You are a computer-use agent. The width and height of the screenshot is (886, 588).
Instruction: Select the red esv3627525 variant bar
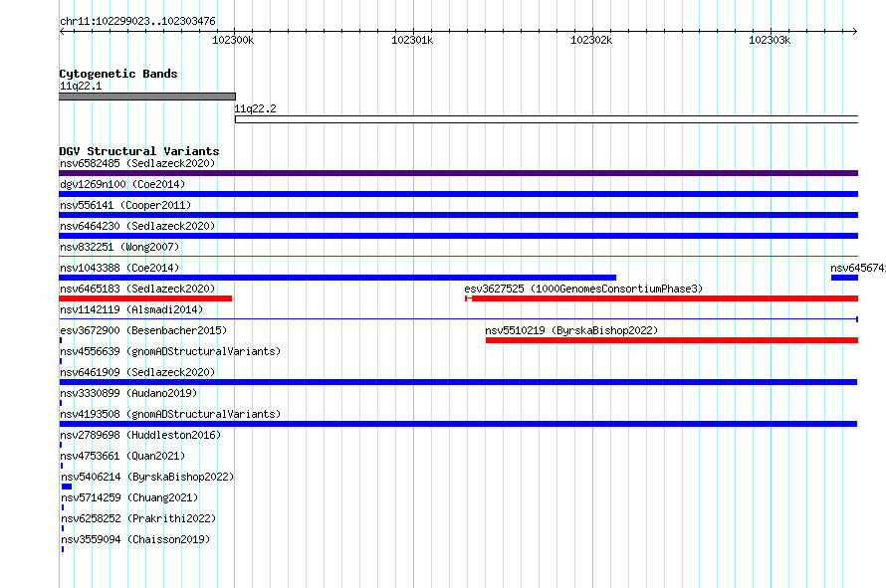(662, 298)
